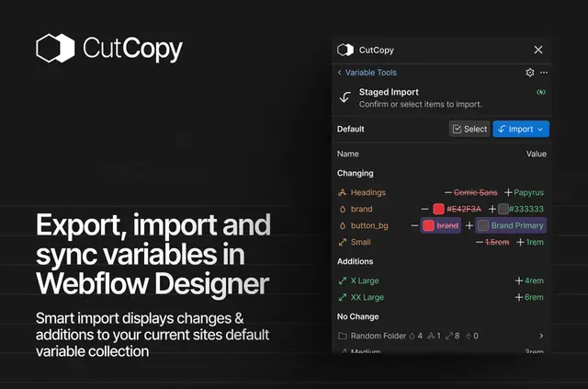The height and width of the screenshot is (389, 588).
Task: Go back to Variable Tools
Action: point(367,73)
